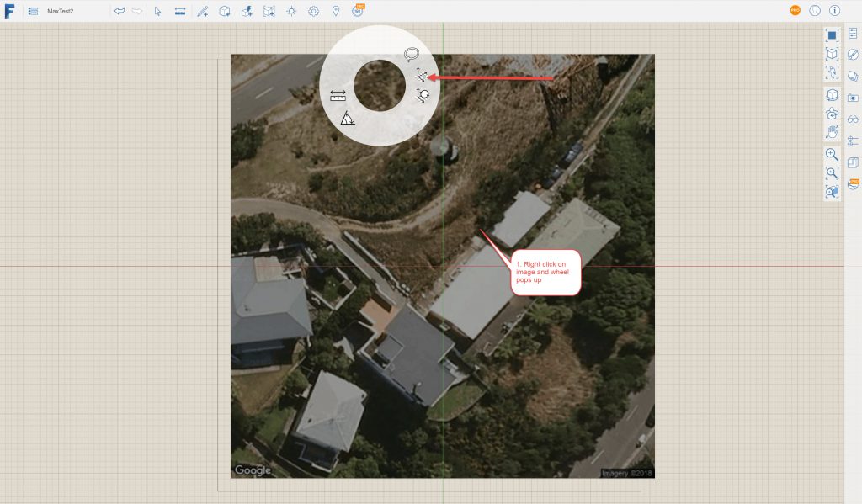Open the hamburger file menu
862x504 pixels.
pos(33,11)
